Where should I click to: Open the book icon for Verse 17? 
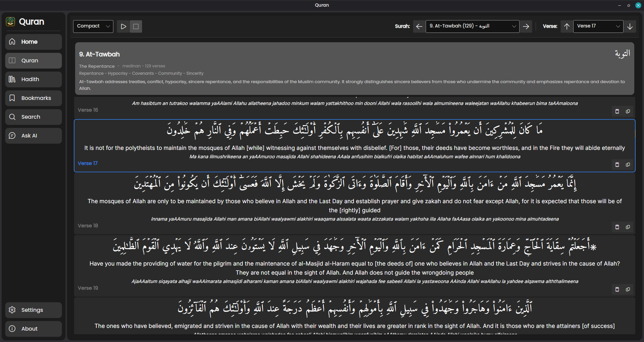click(x=617, y=165)
